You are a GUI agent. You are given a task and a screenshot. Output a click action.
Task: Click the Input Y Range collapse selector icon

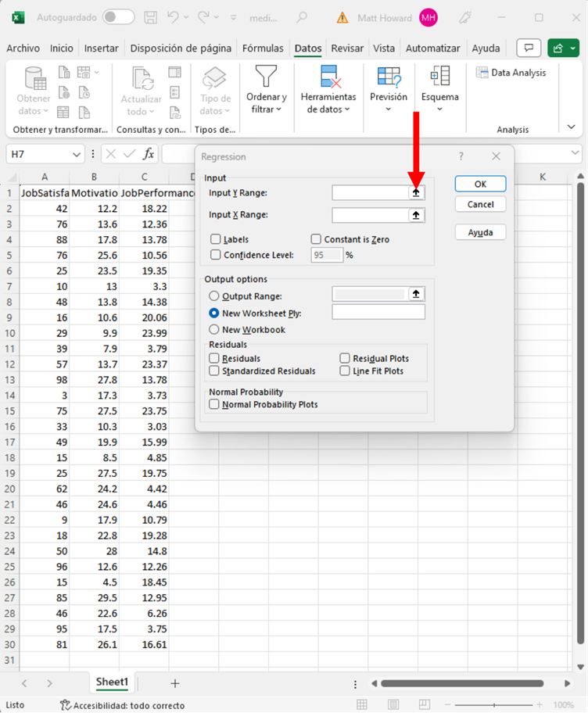pos(417,192)
